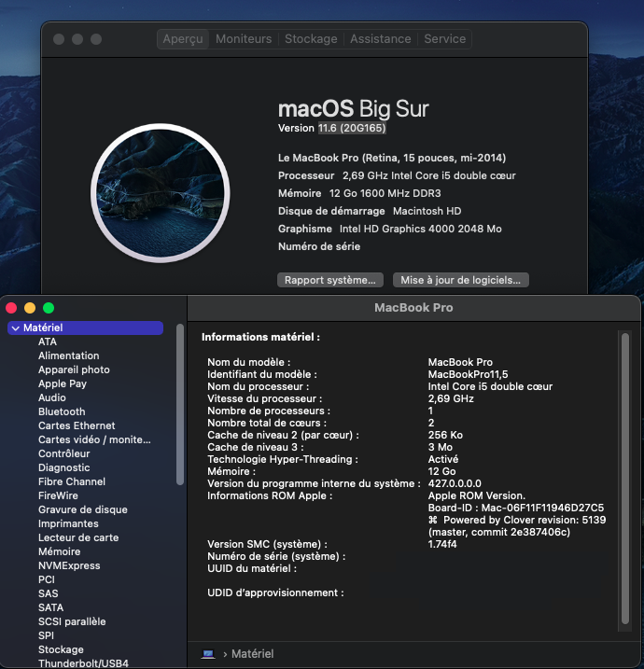Select Diagnostic in the sidebar
This screenshot has width=644, height=669.
pos(64,467)
